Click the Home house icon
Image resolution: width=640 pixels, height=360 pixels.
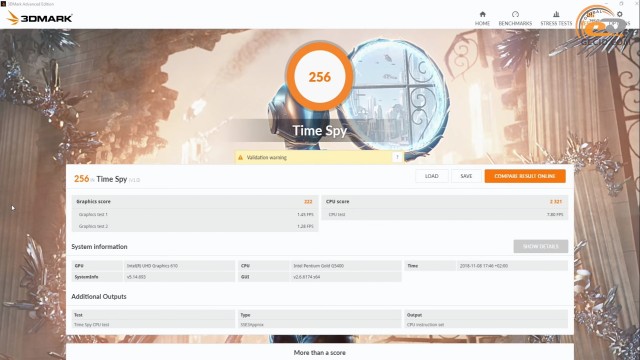pyautogui.click(x=482, y=14)
